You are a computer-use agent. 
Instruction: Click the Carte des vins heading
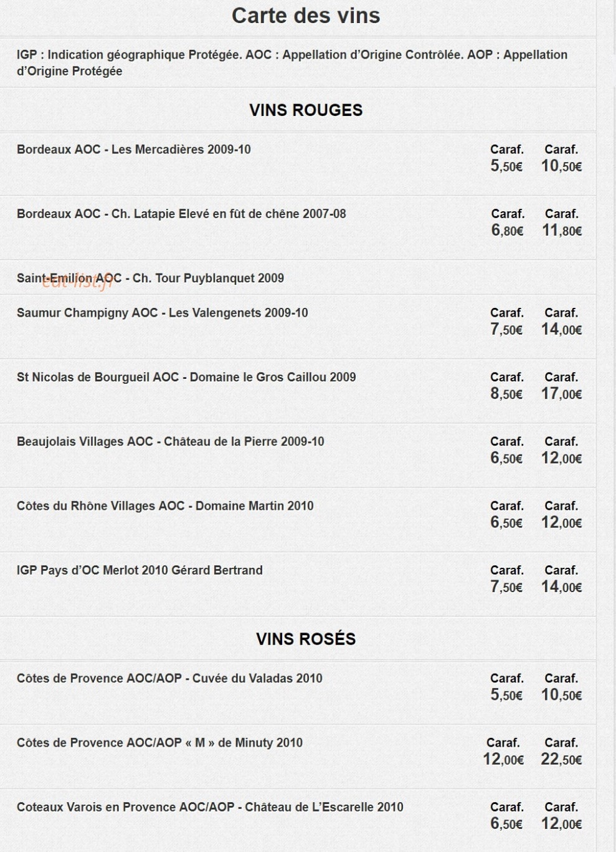click(306, 16)
